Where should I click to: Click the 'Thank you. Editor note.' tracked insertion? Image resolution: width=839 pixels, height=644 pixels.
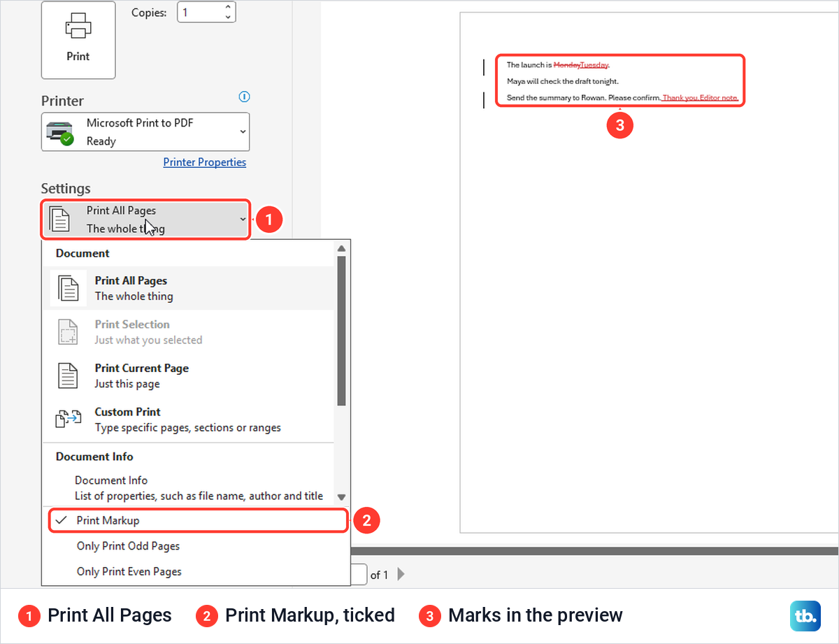[701, 98]
